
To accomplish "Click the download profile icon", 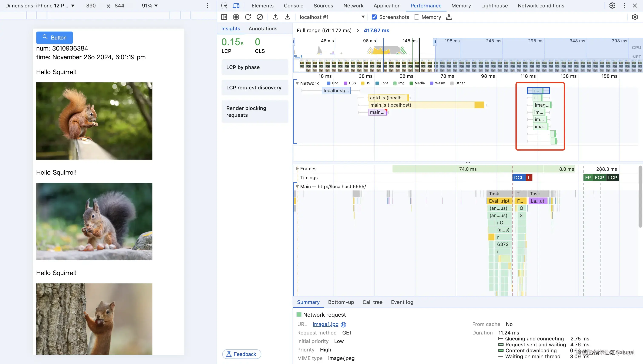I will click(x=287, y=17).
